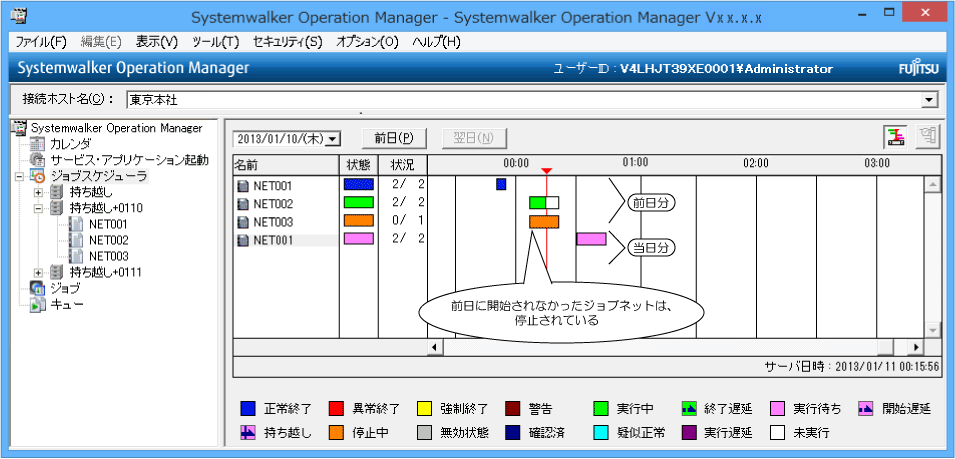Expand the 持ち越し+0111 project node
The height and width of the screenshot is (459, 955).
pos(38,272)
